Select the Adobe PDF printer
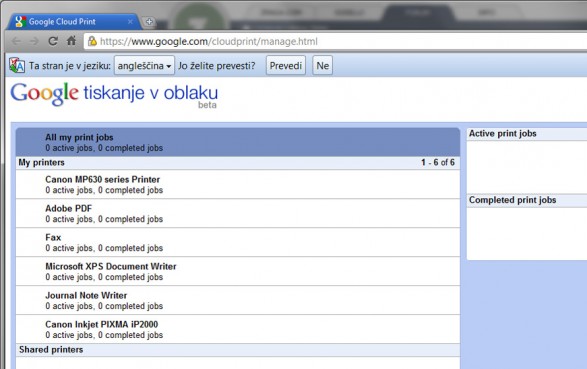The width and height of the screenshot is (587, 369). (x=238, y=213)
